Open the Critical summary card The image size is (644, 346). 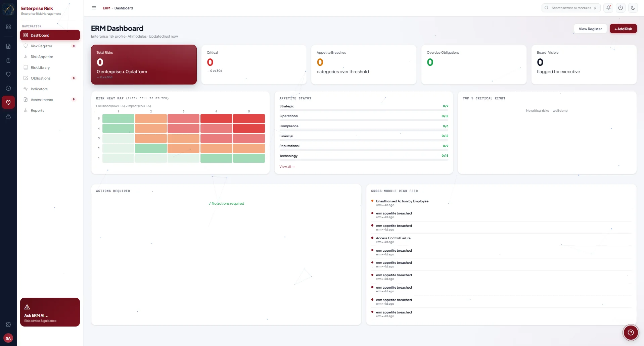(254, 64)
